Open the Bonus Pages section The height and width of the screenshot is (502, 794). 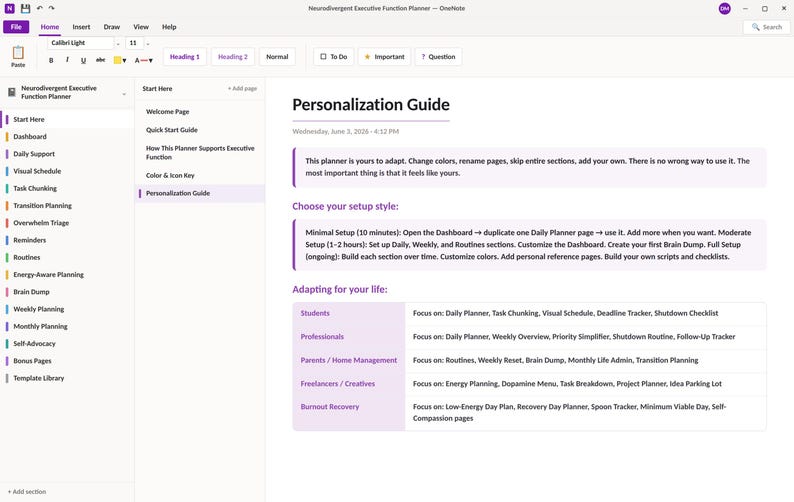click(x=67, y=361)
